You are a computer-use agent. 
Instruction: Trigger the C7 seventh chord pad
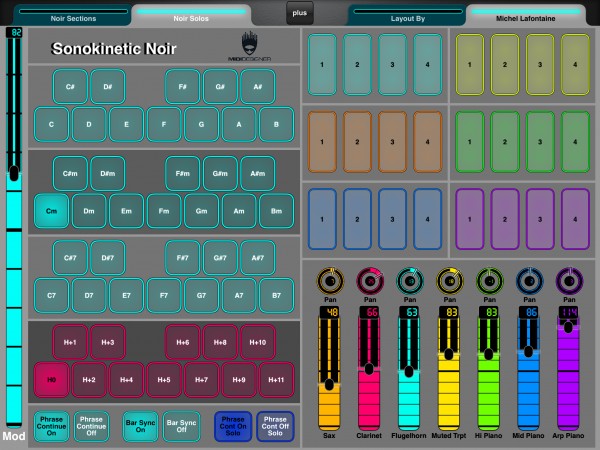click(x=51, y=295)
